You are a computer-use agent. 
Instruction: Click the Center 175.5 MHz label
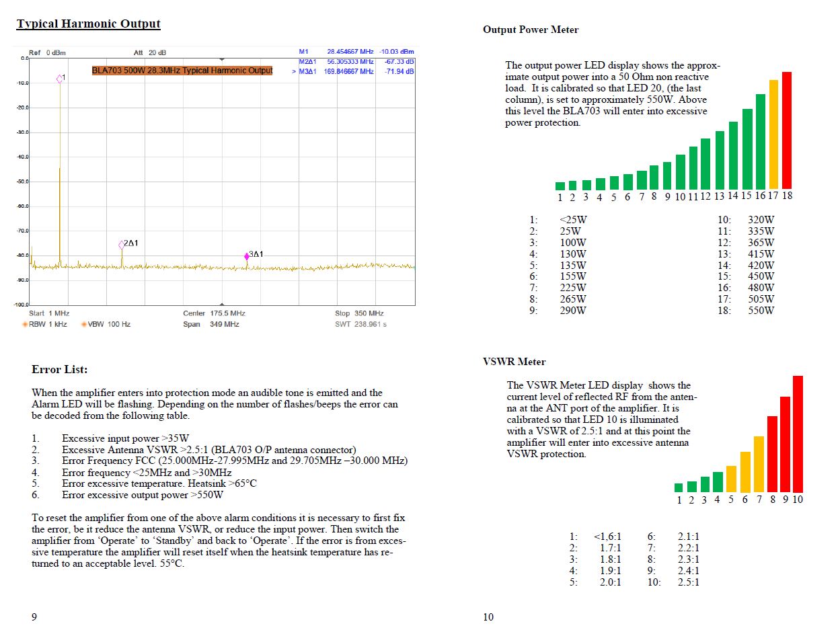coord(214,313)
